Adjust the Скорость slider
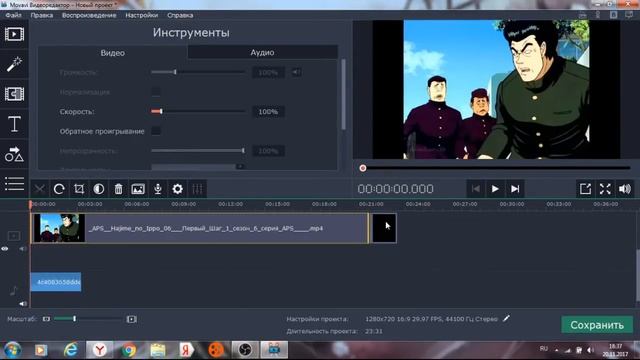 coord(198,111)
